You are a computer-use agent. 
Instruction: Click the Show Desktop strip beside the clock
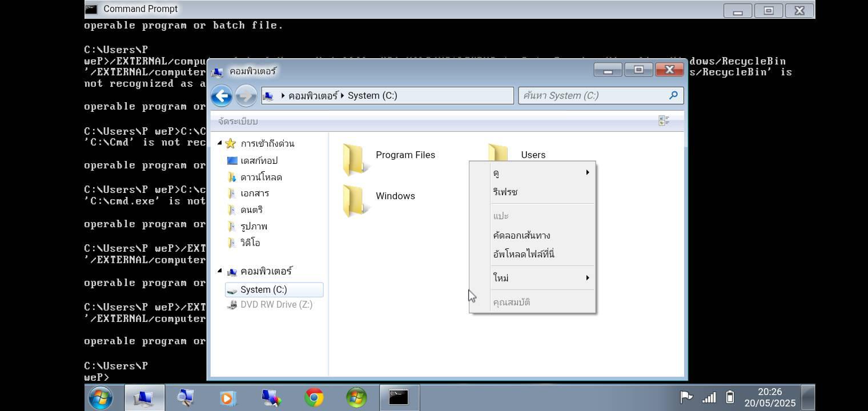point(808,397)
